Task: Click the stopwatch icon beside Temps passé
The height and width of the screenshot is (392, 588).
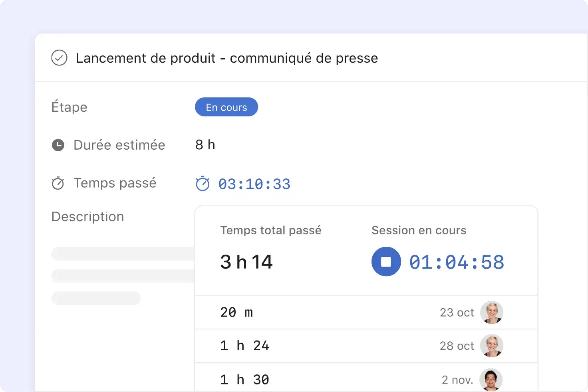Action: tap(58, 183)
